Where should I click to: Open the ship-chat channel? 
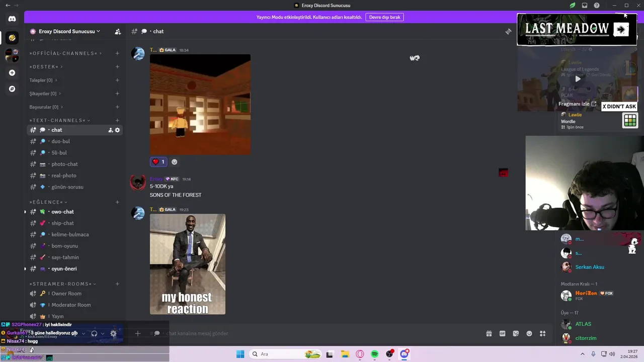pyautogui.click(x=74, y=223)
